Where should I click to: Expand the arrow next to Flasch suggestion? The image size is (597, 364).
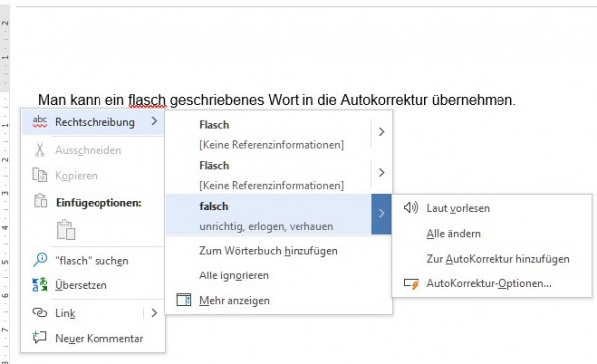click(381, 132)
